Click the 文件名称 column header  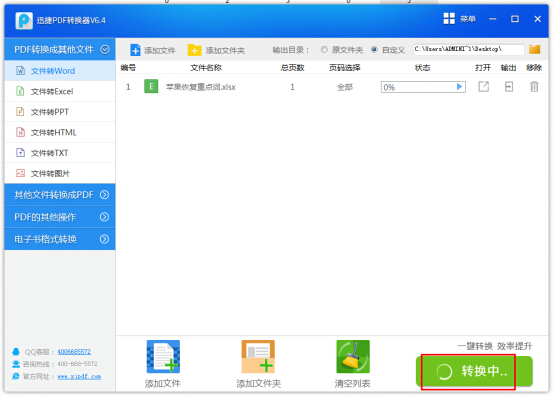(206, 67)
